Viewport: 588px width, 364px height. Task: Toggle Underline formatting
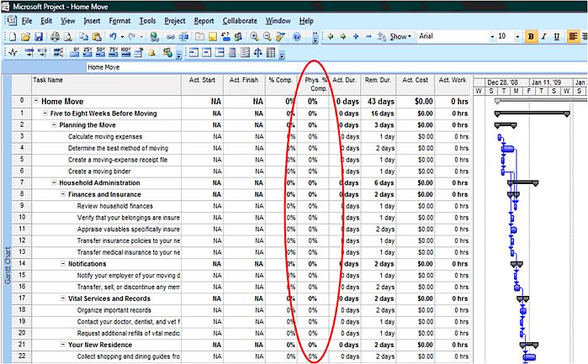[x=557, y=37]
